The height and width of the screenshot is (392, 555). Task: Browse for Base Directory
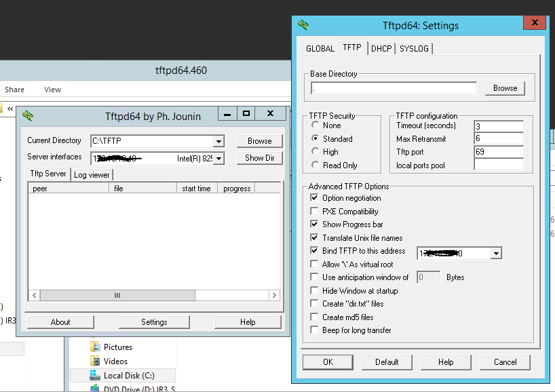tap(505, 88)
